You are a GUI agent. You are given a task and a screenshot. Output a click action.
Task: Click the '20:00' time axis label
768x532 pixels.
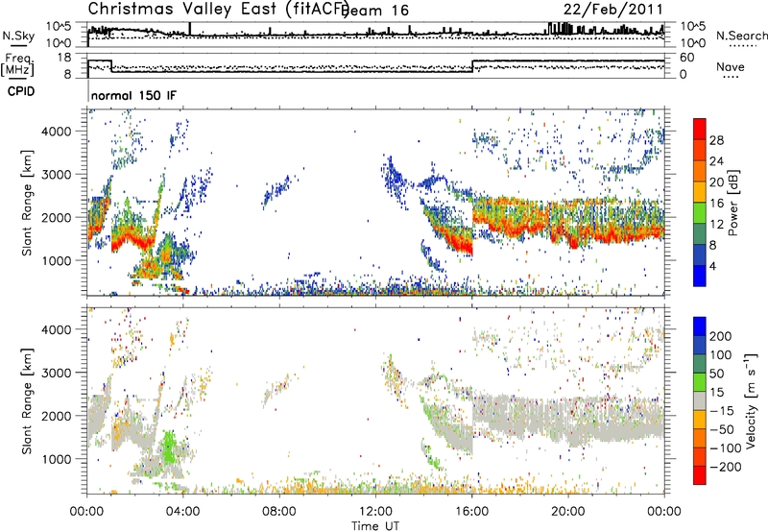click(567, 512)
